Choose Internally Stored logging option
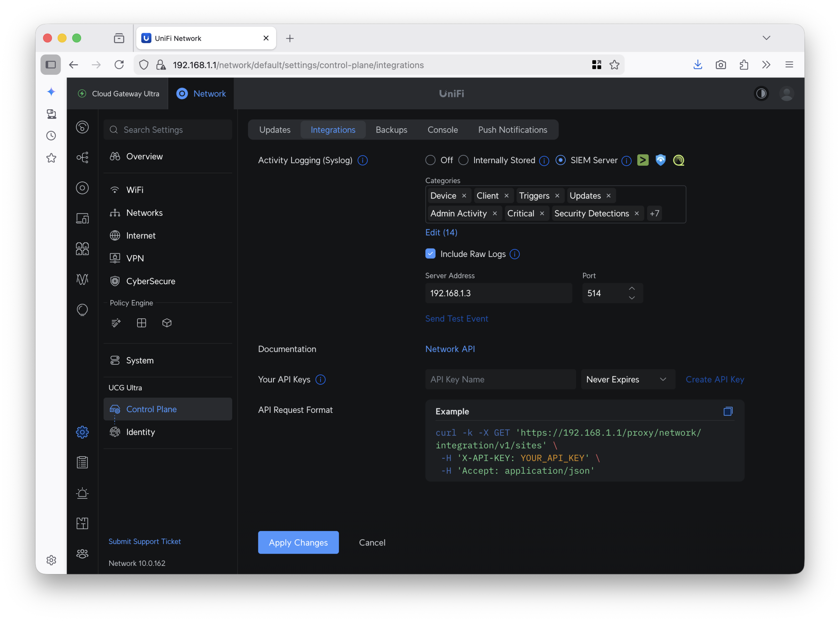The width and height of the screenshot is (840, 621). coord(463,160)
